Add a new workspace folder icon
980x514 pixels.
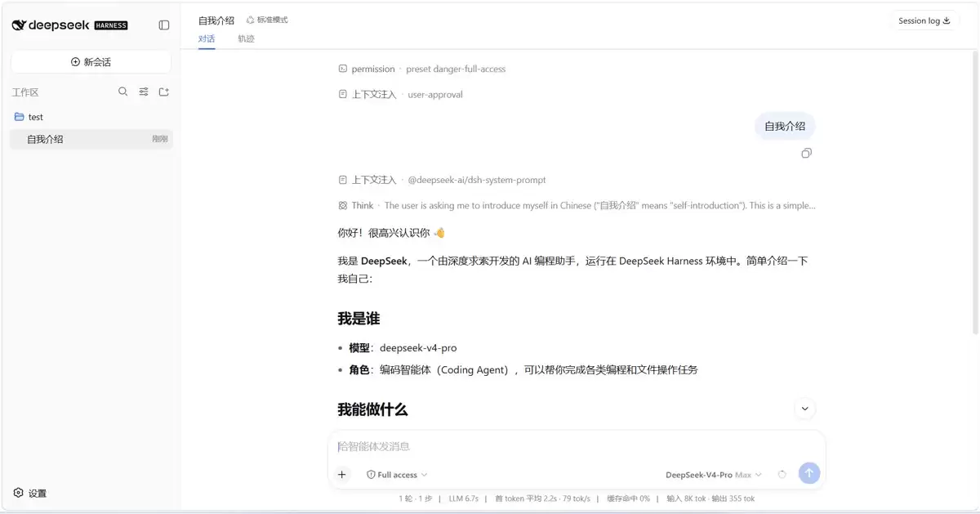163,92
